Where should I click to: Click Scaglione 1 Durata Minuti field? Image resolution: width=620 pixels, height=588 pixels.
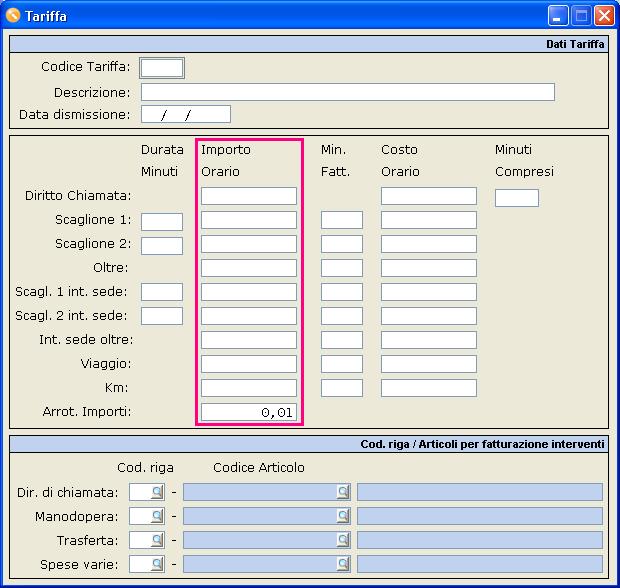[x=162, y=222]
